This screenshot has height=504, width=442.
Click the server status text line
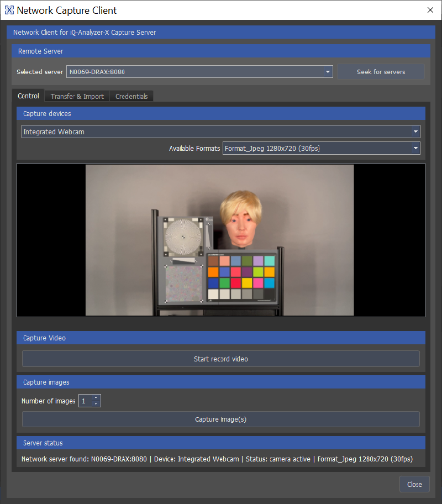[217, 459]
